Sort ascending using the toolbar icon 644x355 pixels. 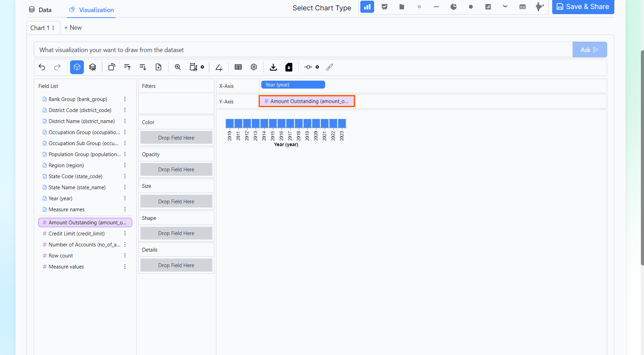[x=127, y=67]
